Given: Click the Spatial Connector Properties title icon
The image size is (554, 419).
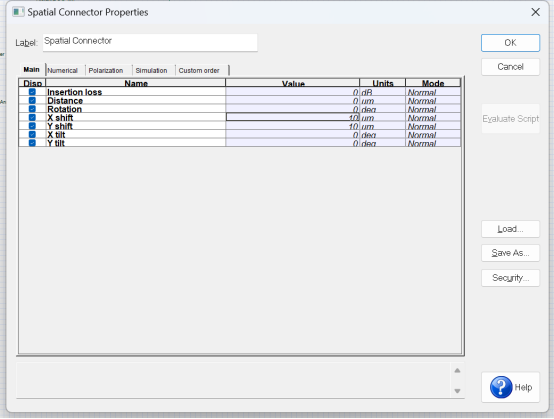Looking at the screenshot, I should tap(18, 12).
